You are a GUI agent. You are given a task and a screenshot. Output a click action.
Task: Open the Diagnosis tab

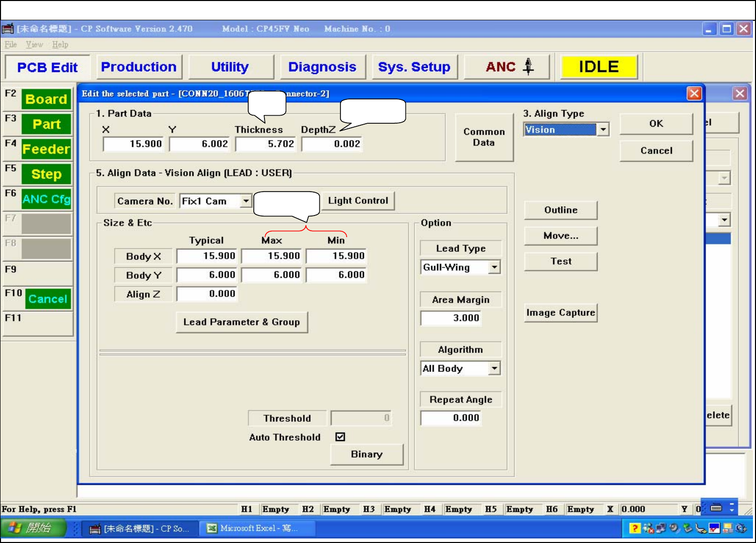tap(322, 67)
